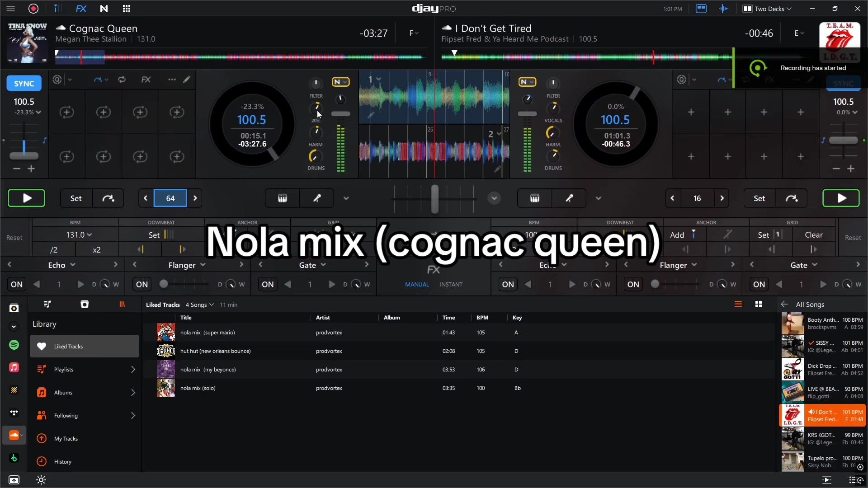868x488 pixels.
Task: Select the SoundCloud source in sidebar
Action: (x=14, y=435)
